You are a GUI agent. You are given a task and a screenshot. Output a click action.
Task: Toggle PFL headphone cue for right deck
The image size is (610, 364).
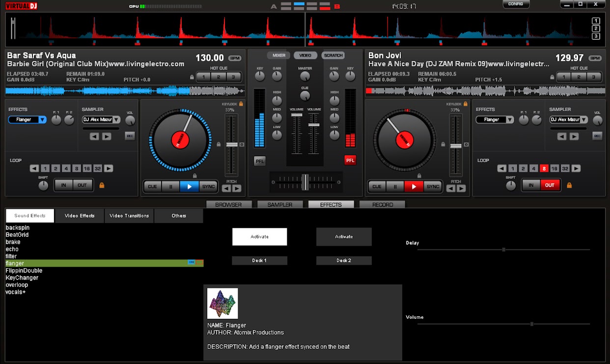tap(350, 160)
